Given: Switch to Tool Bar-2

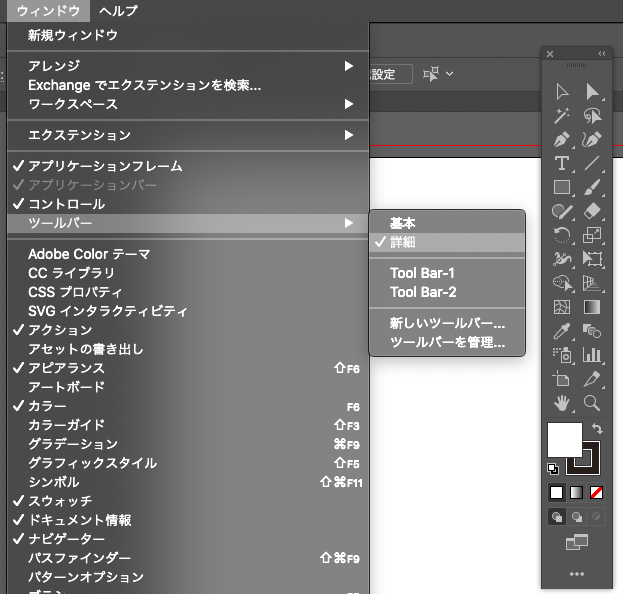Looking at the screenshot, I should [447, 292].
